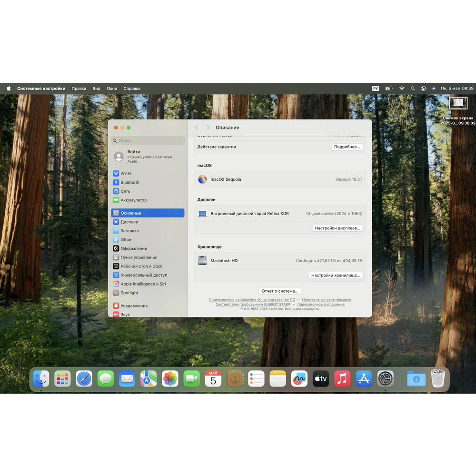The image size is (476, 476).
Task: Open the Apple menu
Action: 9,89
